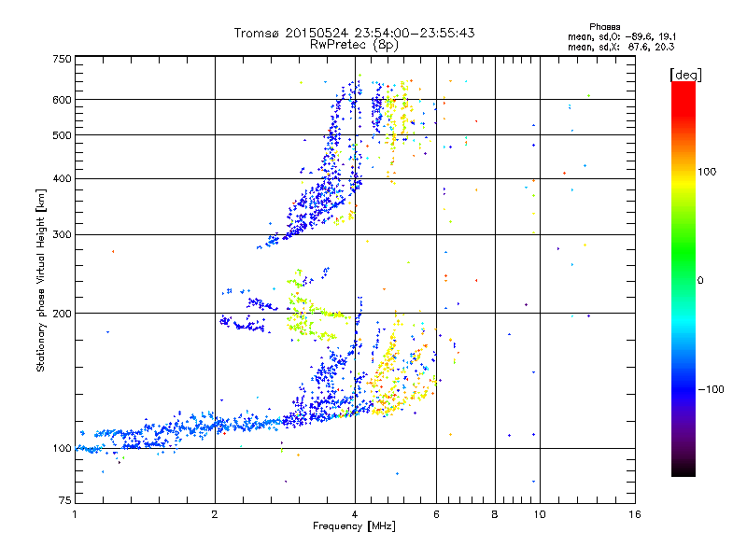The image size is (747, 560).
Task: Click the 'Stationary phase Virtual Height [km]' label
Action: point(41,281)
